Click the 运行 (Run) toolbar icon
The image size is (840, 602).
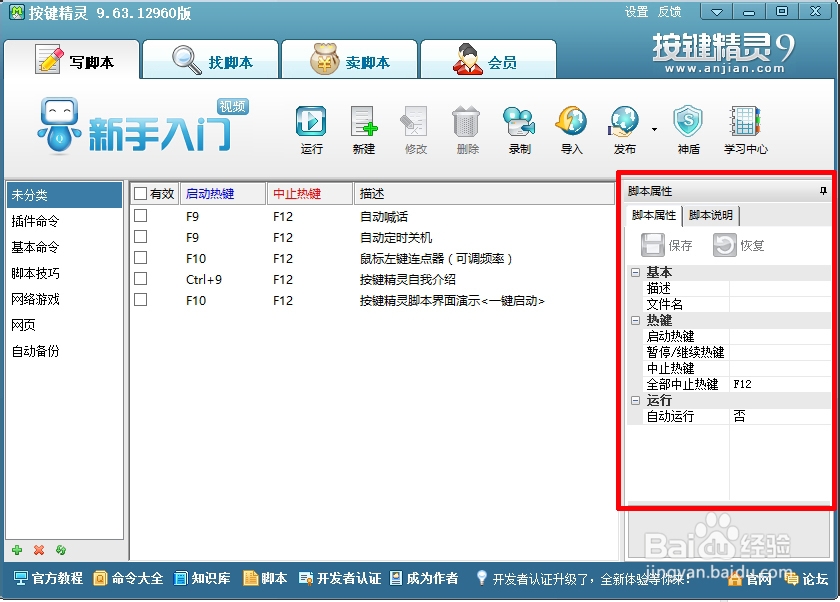click(x=311, y=122)
